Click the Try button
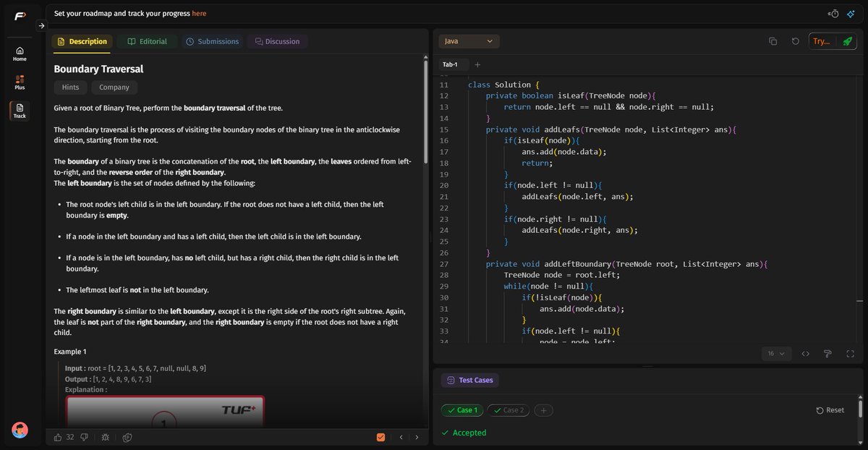This screenshot has height=450, width=868. [822, 41]
